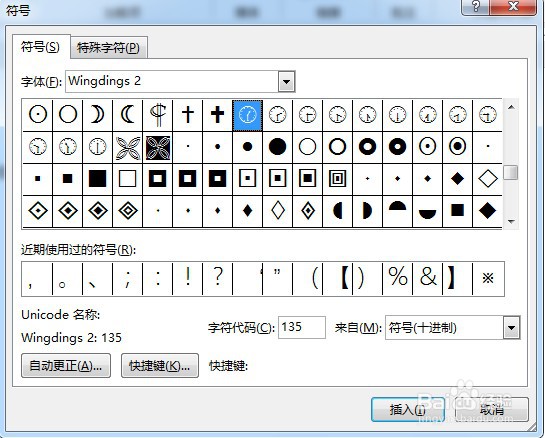Pick the cent-like currency symbol
Image resolution: width=545 pixels, height=438 pixels.
click(158, 114)
